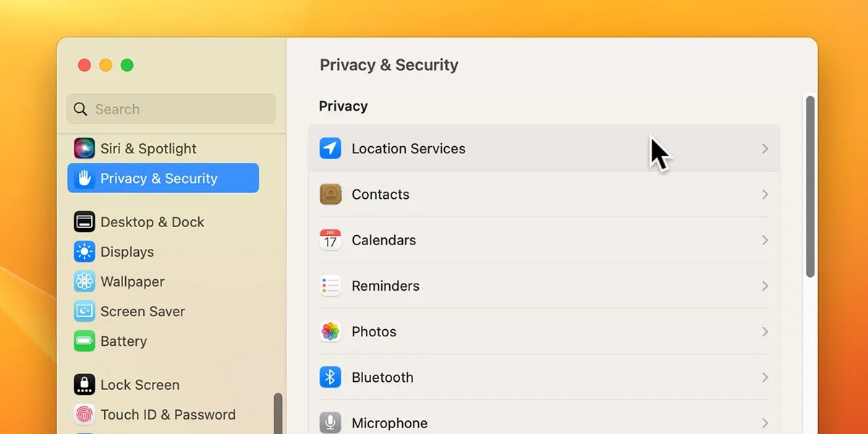868x434 pixels.
Task: Expand the Location Services row chevron
Action: [x=765, y=148]
